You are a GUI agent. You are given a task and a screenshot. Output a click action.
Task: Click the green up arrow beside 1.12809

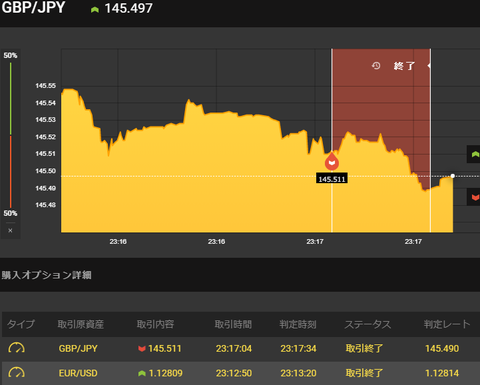click(x=142, y=373)
